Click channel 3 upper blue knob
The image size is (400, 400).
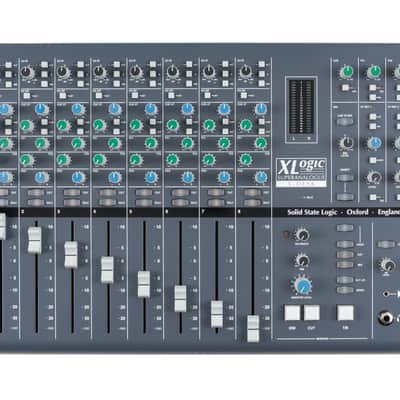point(78,109)
